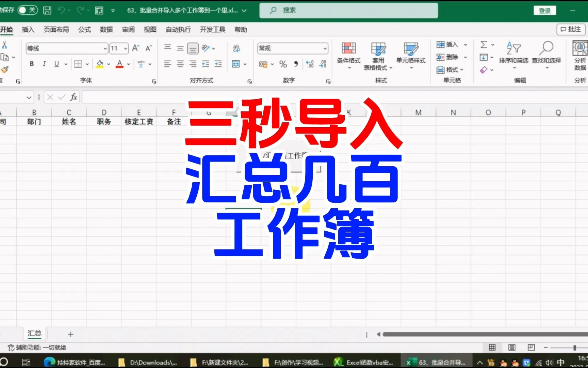Open 套用表格格式 table styles

[378, 56]
